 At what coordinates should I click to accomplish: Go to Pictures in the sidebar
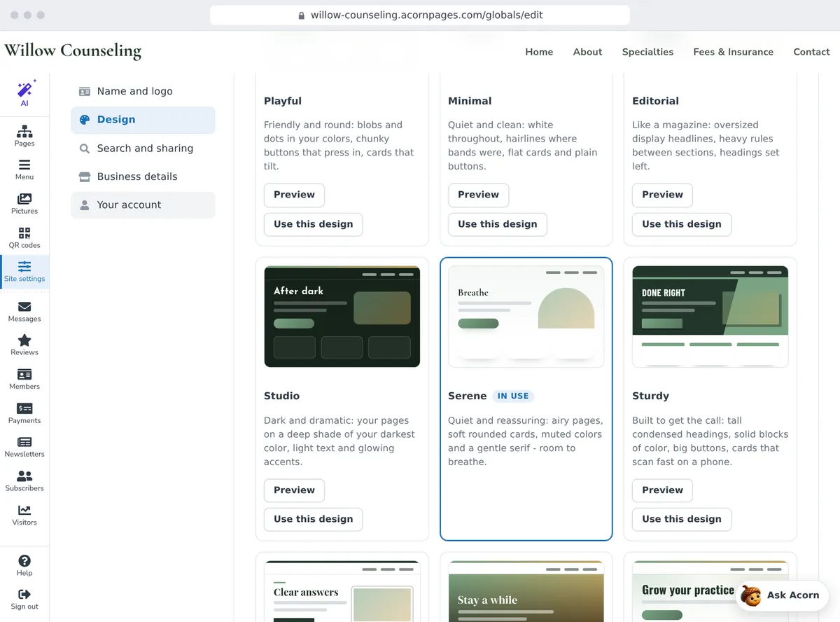click(x=24, y=204)
